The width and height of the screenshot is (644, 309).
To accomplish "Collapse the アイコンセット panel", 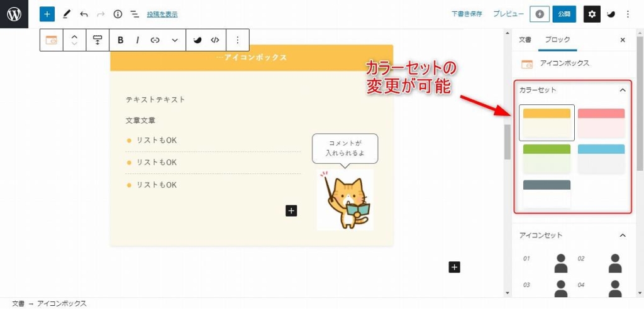I will point(623,235).
